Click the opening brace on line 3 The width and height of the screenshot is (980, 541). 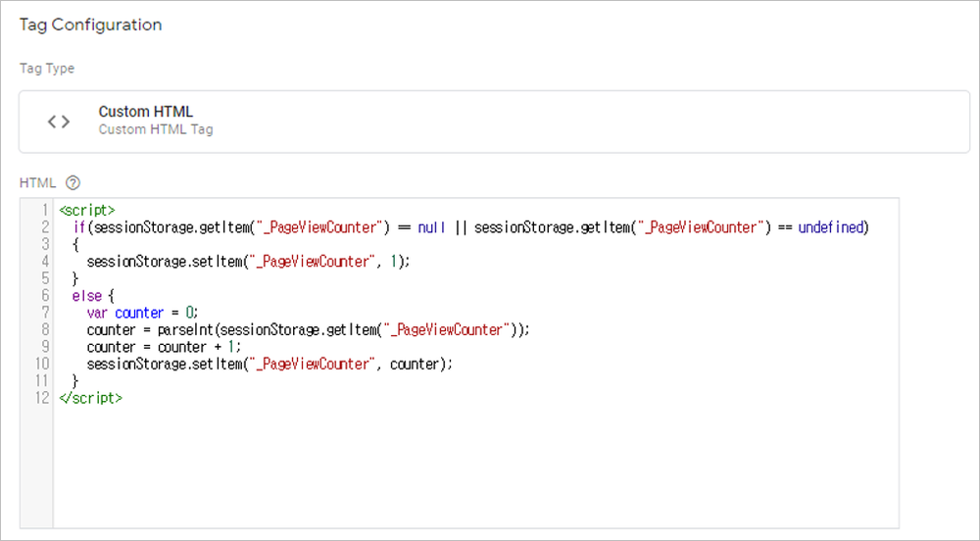click(75, 244)
